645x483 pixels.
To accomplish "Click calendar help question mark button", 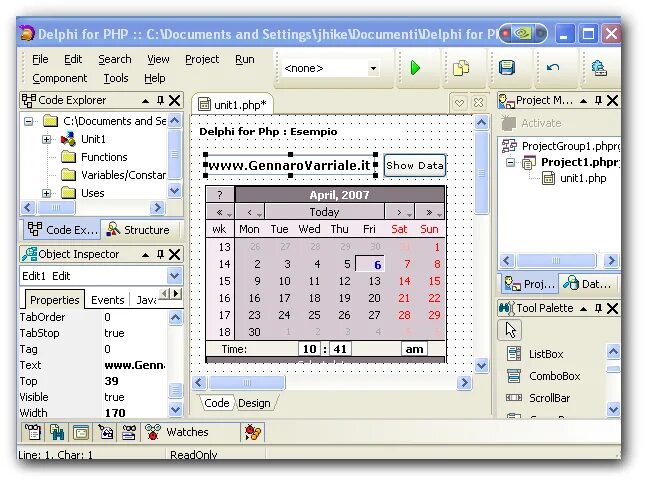I will click(x=220, y=195).
